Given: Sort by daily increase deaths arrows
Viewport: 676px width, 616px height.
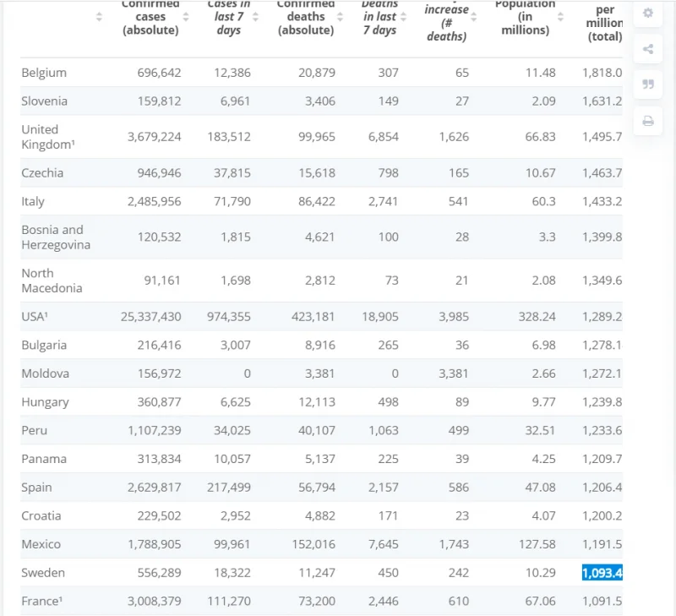Looking at the screenshot, I should (473, 17).
